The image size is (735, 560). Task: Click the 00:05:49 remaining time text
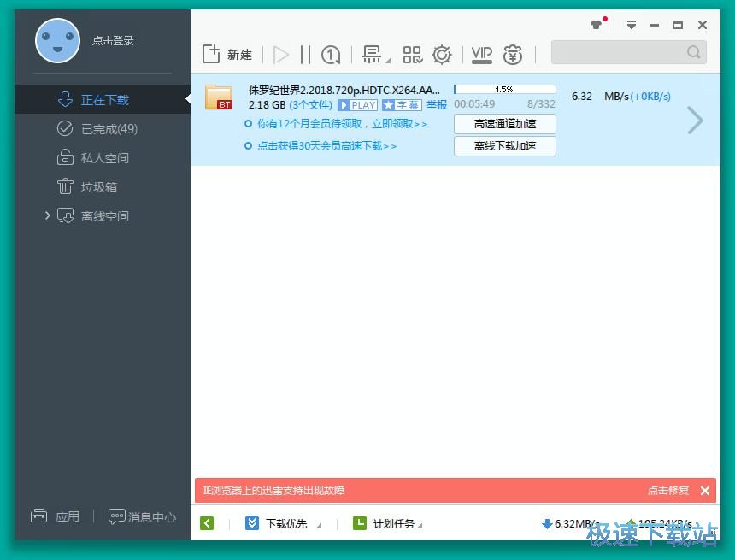(474, 104)
